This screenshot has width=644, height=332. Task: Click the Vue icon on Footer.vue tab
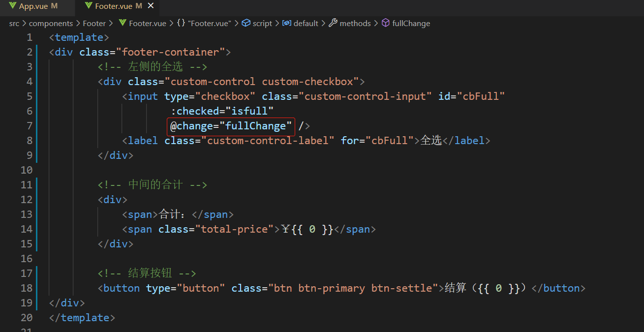pos(88,6)
